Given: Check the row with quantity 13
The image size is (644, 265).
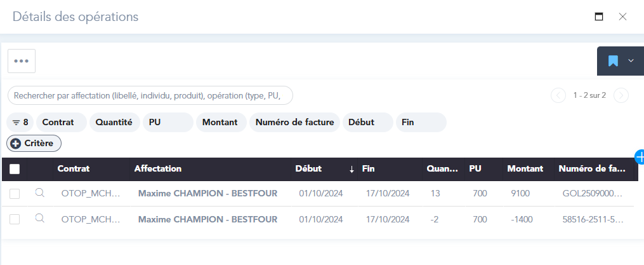Looking at the screenshot, I should [15, 194].
